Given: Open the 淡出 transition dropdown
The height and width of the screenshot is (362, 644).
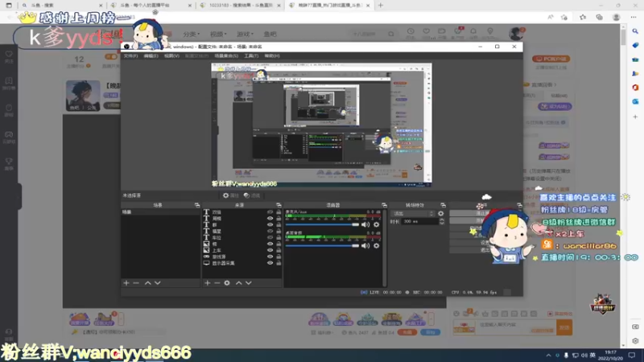Looking at the screenshot, I should [x=412, y=213].
